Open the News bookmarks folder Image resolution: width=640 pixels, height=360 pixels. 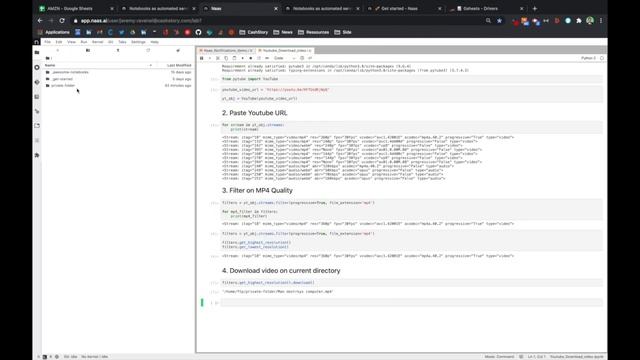point(283,32)
